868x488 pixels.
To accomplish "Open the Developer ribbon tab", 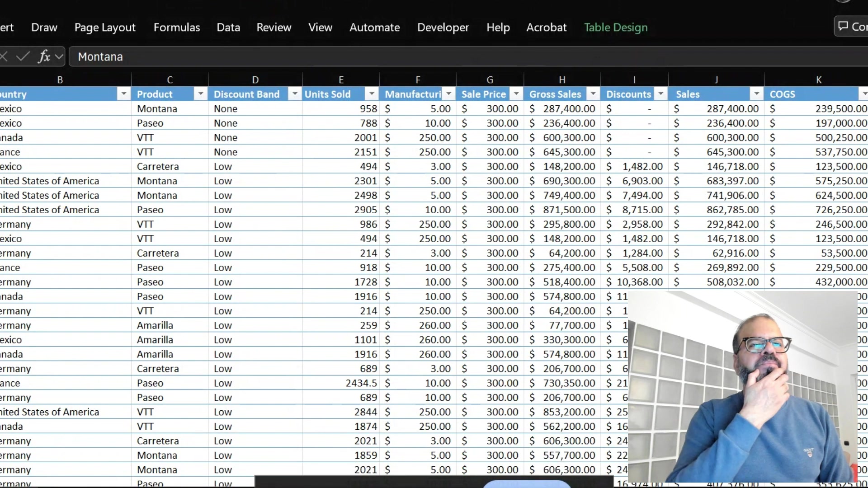I will (443, 28).
